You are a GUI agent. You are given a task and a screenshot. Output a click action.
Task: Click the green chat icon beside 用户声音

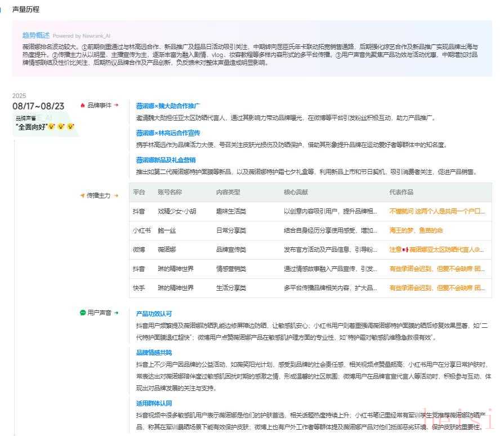83,312
